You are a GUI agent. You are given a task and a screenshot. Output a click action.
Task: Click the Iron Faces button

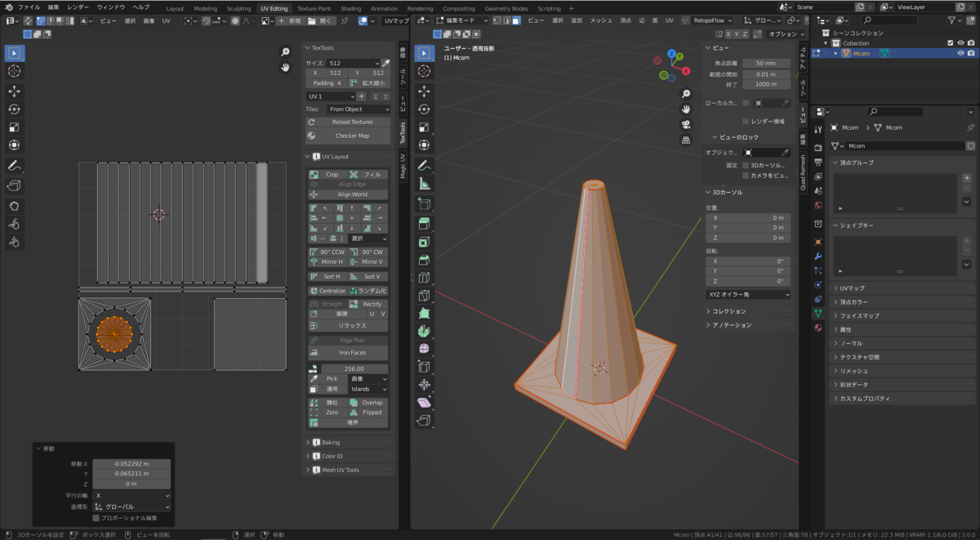coord(351,352)
